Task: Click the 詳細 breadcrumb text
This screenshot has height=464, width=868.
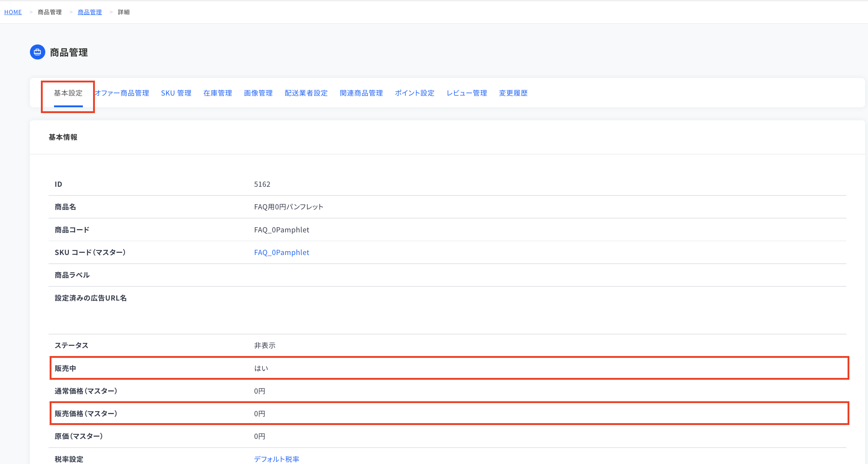Action: (124, 12)
